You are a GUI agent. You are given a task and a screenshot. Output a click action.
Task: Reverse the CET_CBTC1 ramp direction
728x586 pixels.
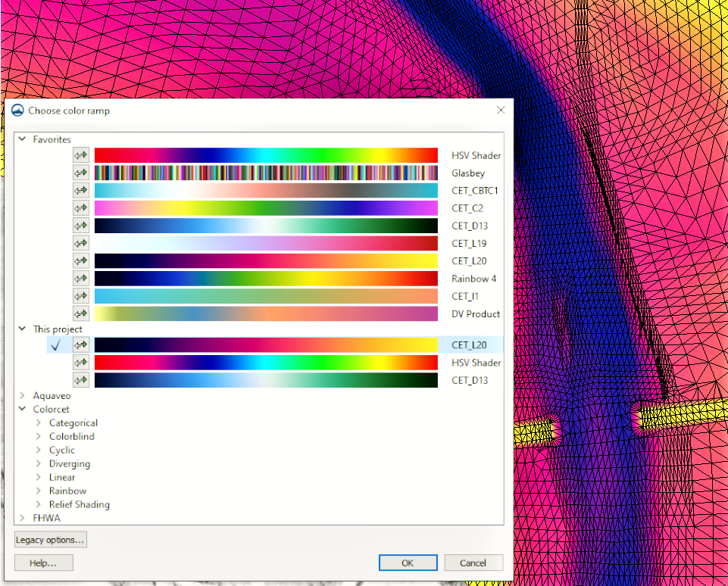pyautogui.click(x=81, y=190)
